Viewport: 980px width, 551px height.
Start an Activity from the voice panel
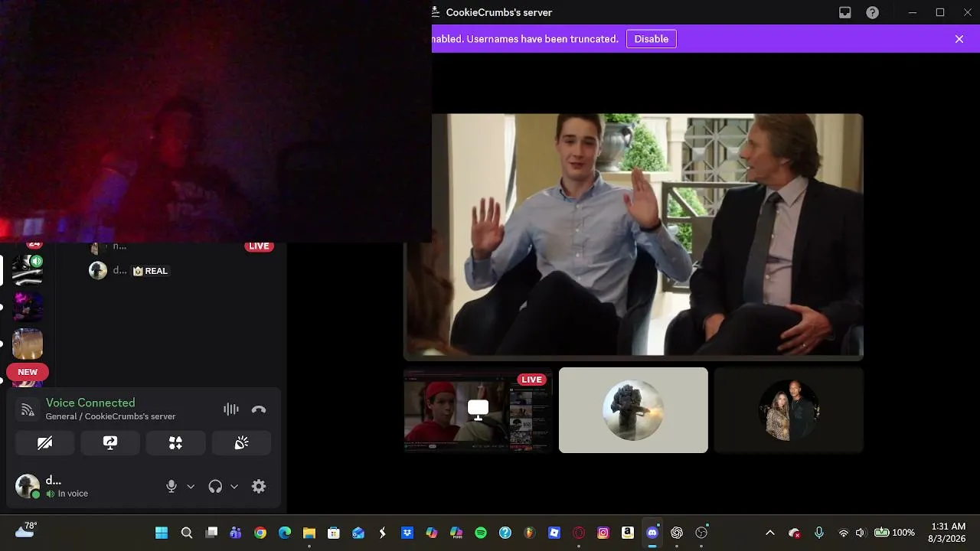(175, 443)
